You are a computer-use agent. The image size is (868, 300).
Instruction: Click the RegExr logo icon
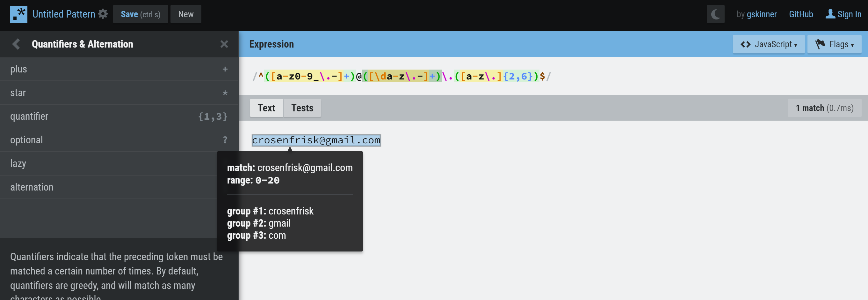coord(19,14)
